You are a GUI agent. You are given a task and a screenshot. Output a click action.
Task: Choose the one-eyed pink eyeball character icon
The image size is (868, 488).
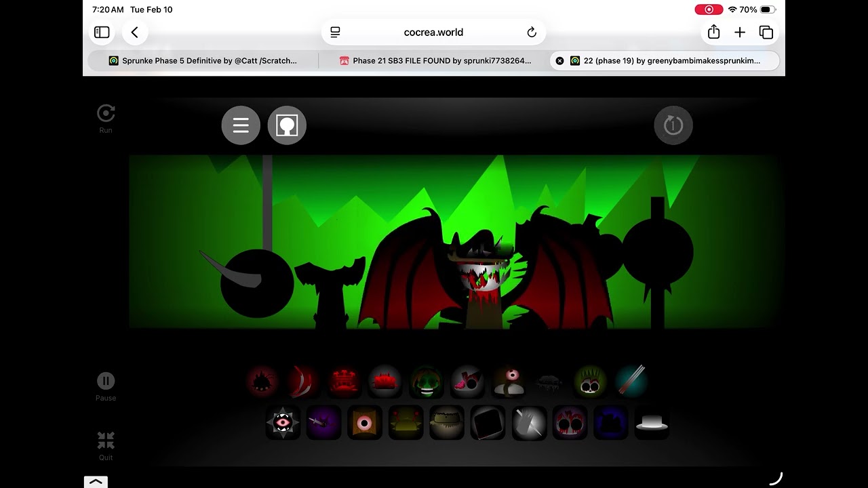(509, 382)
